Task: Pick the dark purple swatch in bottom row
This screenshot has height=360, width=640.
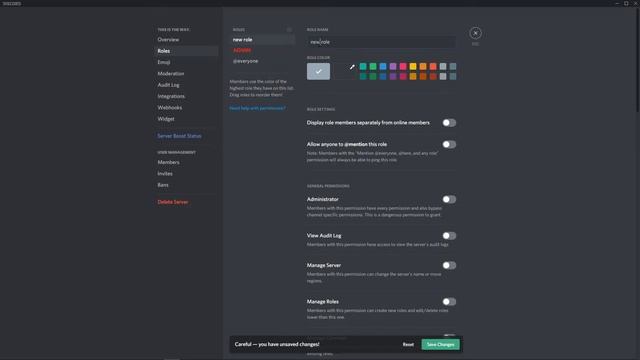Action: coord(393,76)
